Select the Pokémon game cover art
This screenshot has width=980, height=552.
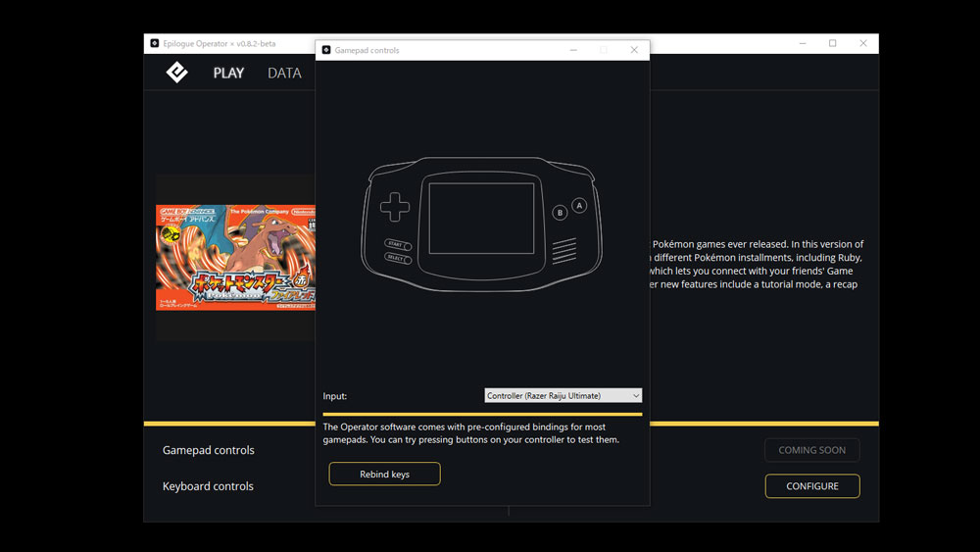click(236, 258)
